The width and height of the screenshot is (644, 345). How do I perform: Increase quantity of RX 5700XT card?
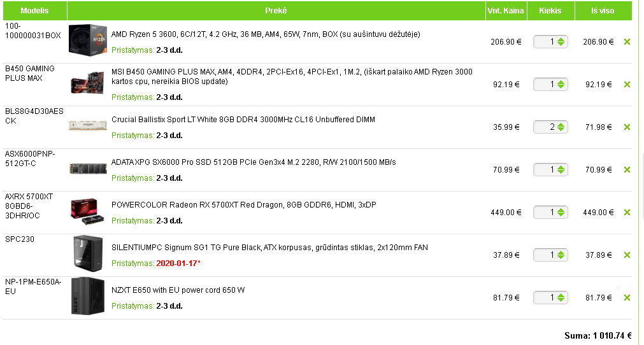click(561, 210)
